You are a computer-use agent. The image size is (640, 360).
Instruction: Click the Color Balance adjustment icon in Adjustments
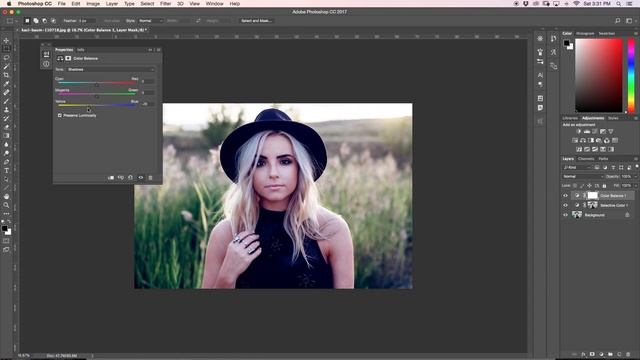[x=583, y=140]
